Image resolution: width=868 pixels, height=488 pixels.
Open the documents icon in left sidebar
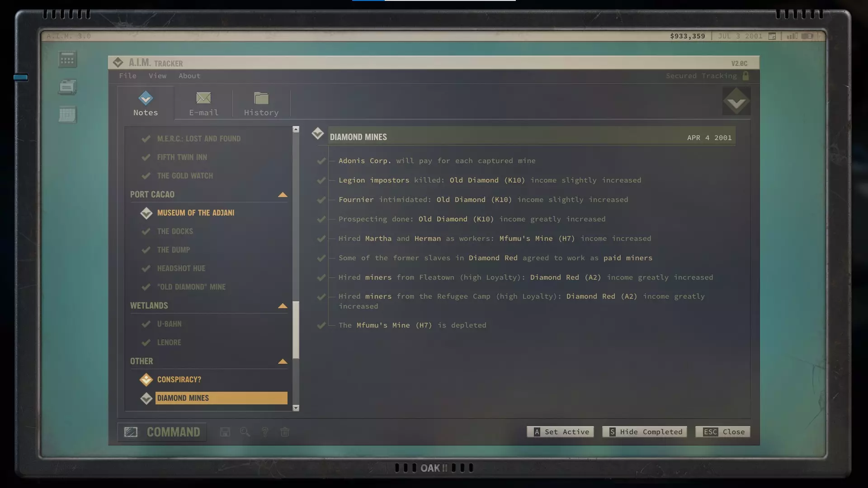(x=67, y=87)
